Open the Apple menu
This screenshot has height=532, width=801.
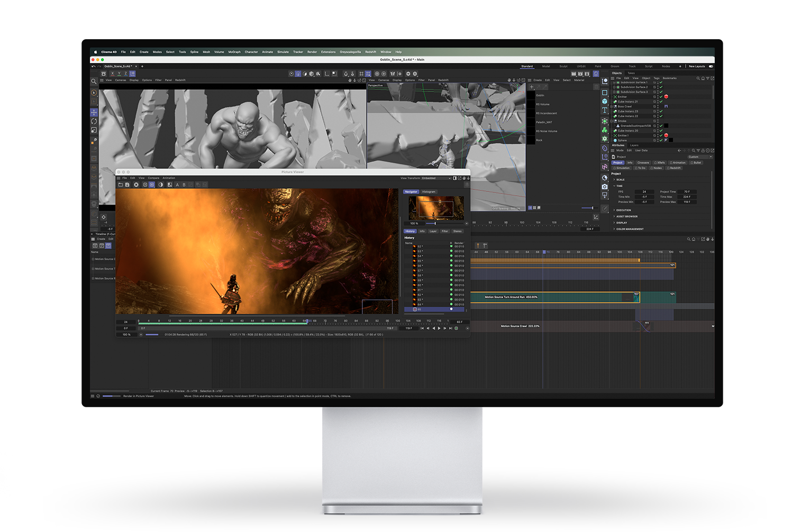(x=96, y=52)
